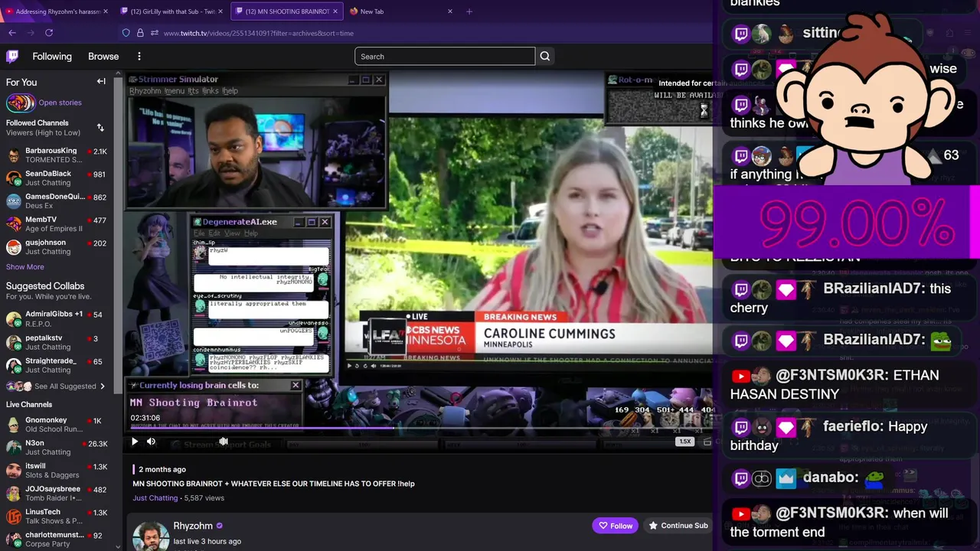The height and width of the screenshot is (551, 980).
Task: Click the clip icon in player
Action: [707, 442]
